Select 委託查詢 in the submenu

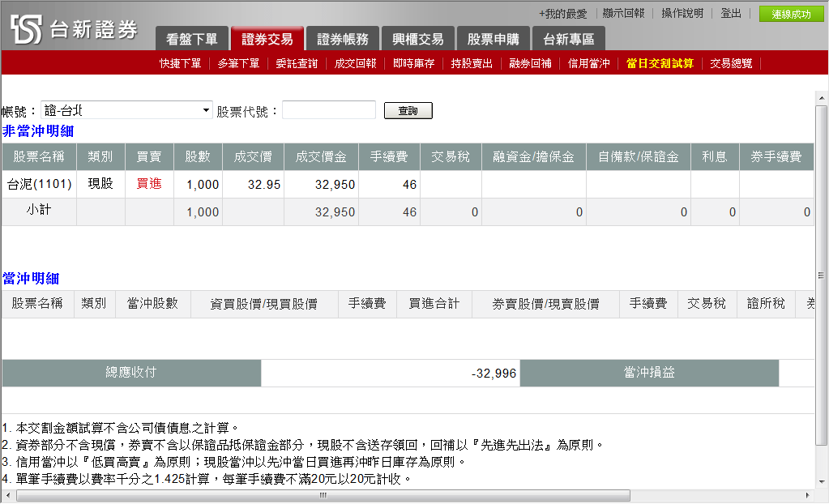pyautogui.click(x=297, y=63)
